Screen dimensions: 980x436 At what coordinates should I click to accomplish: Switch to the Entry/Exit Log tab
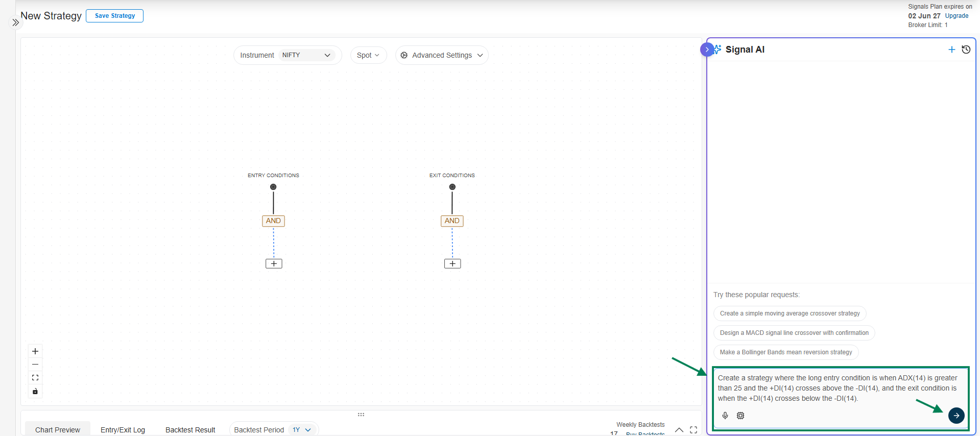123,430
